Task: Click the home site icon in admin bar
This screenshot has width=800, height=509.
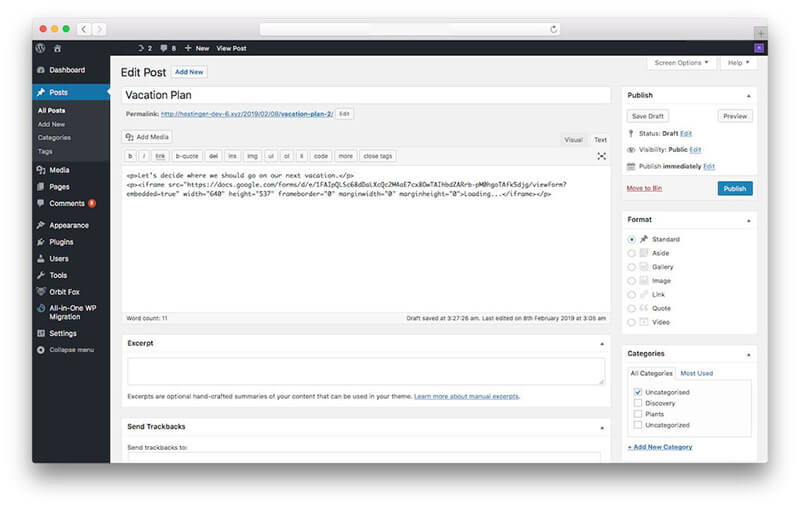Action: 59,48
